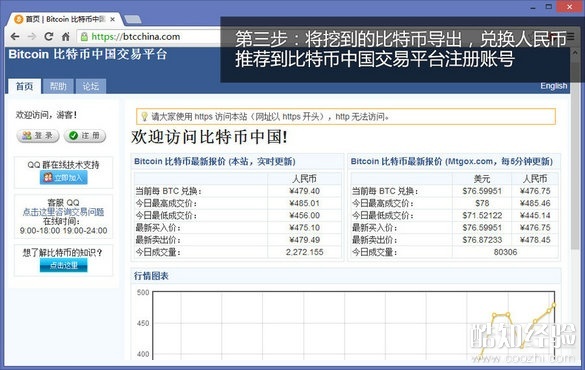
Task: Reload the page with the refresh icon
Action: point(49,37)
